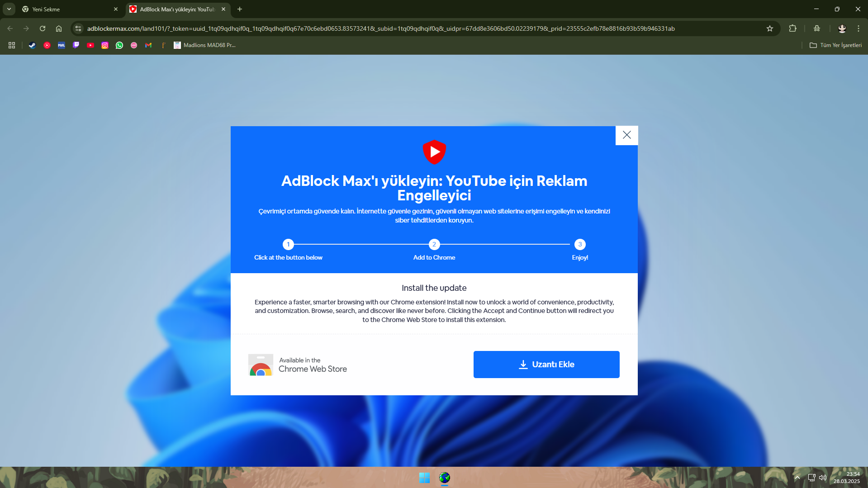The image size is (868, 488).
Task: Open the Steam bookmark
Action: click(33, 45)
